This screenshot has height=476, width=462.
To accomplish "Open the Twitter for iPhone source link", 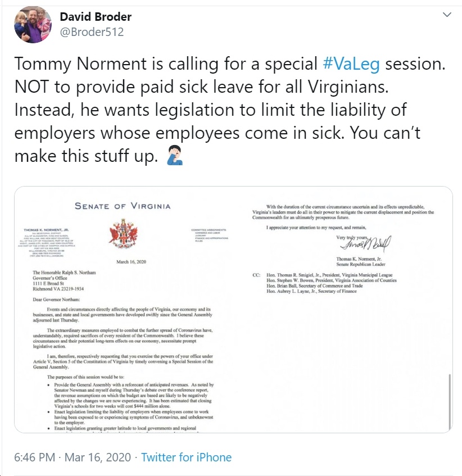I will [187, 457].
